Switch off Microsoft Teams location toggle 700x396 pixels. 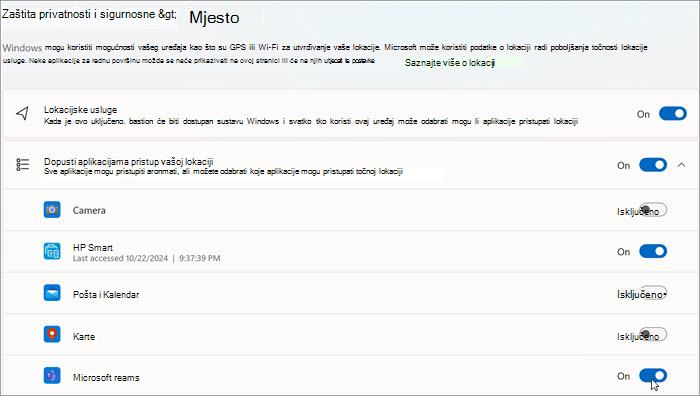click(653, 376)
